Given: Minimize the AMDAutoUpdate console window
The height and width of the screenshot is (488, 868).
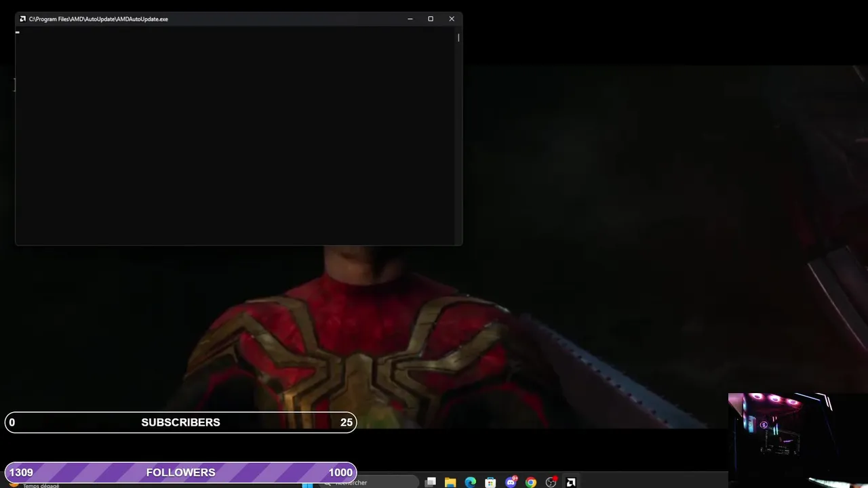Looking at the screenshot, I should click(x=410, y=19).
